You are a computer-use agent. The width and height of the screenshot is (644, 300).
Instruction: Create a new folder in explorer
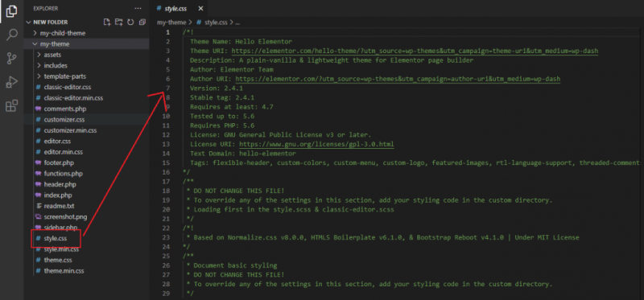point(118,23)
